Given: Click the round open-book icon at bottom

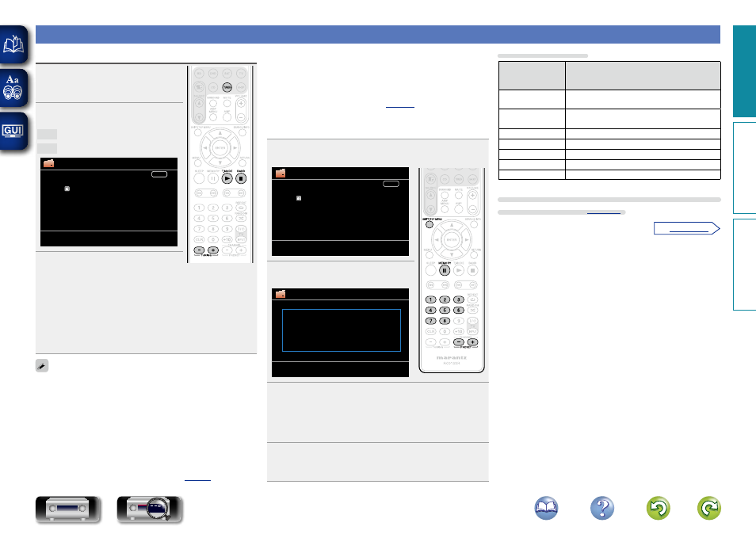Looking at the screenshot, I should [546, 508].
